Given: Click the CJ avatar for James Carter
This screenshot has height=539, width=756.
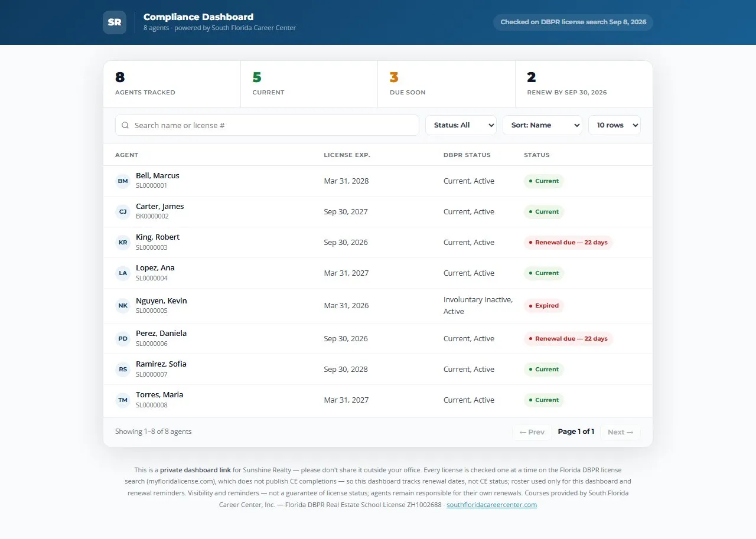Looking at the screenshot, I should (122, 211).
